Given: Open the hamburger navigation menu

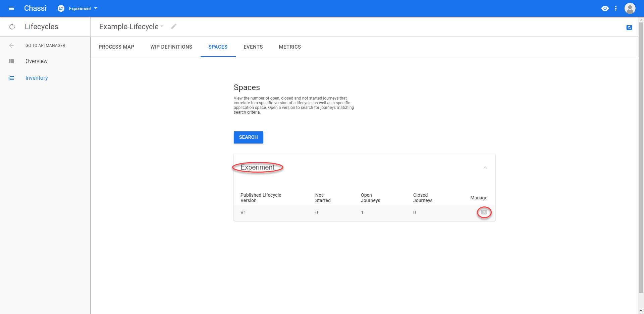Looking at the screenshot, I should 11,8.
